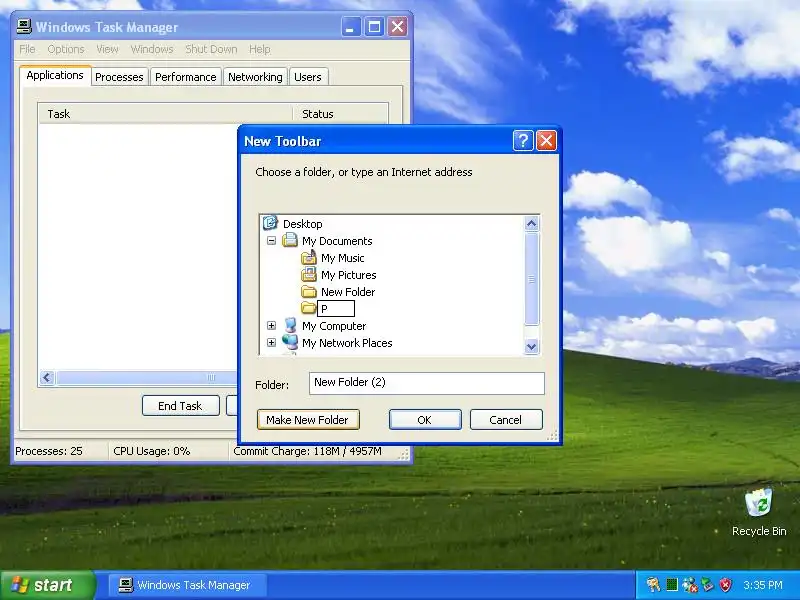Click folder icon beside the rename box

(x=309, y=308)
